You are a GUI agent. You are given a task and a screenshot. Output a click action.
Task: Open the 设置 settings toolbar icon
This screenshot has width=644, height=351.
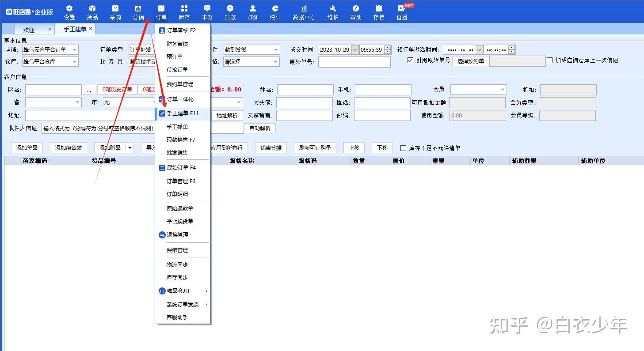point(69,12)
